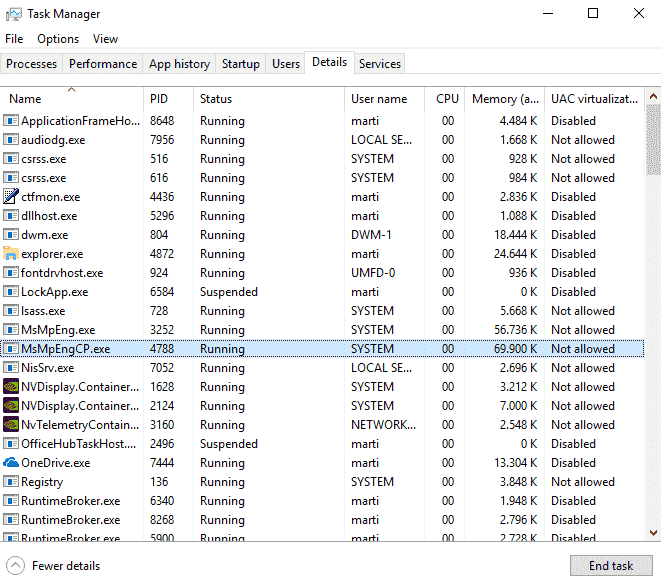The height and width of the screenshot is (586, 661).
Task: Click the OneDrive.exe cloud icon
Action: click(11, 462)
